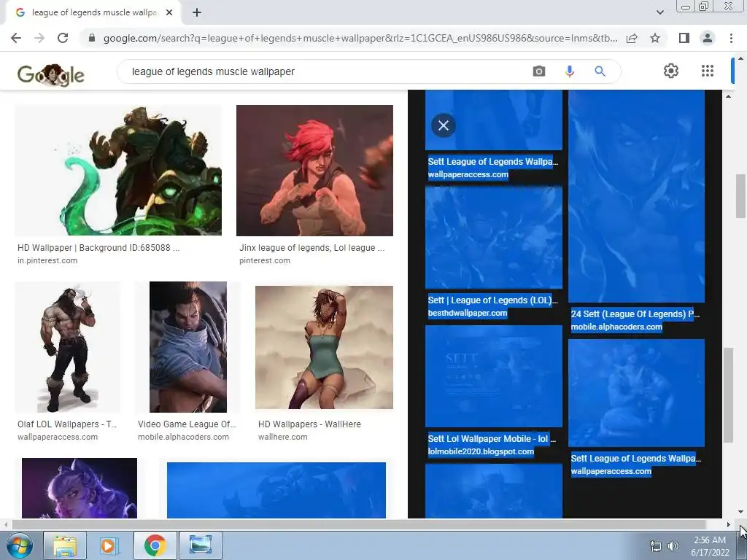
Task: Click the in.pinterest.com source text
Action: point(47,260)
